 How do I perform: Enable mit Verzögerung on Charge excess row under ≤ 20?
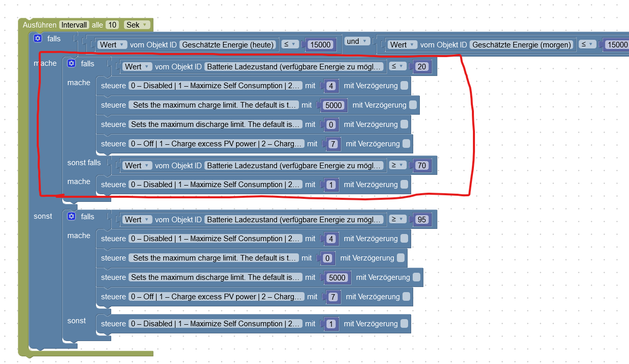[x=406, y=144]
